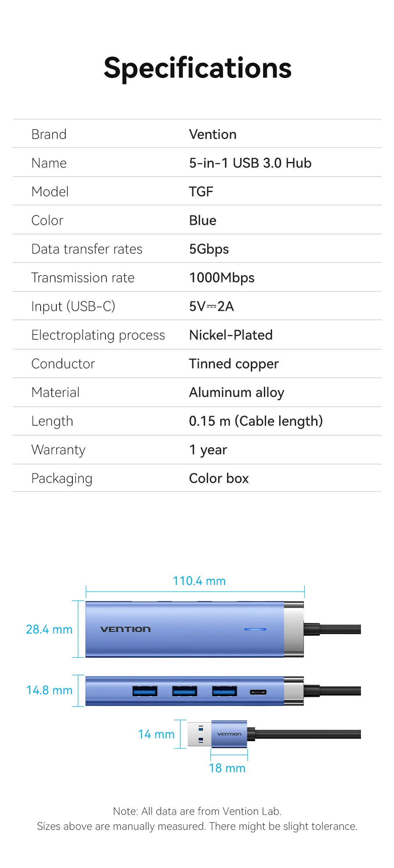
Task: Click the middle USB 3.0 port on the hub
Action: click(x=184, y=691)
